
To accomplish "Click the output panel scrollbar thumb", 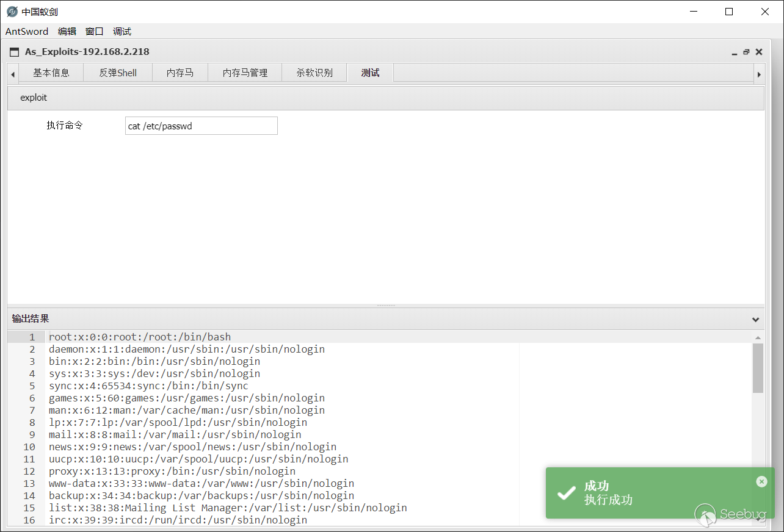I will coord(758,368).
